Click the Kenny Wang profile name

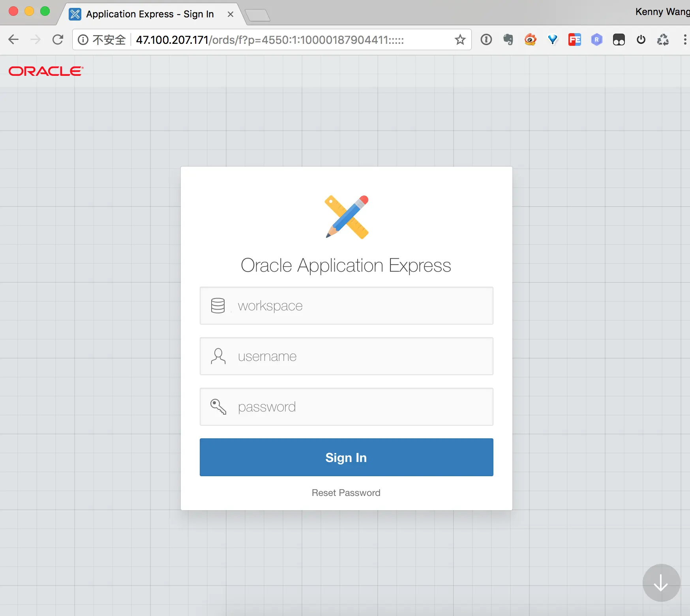(x=662, y=12)
